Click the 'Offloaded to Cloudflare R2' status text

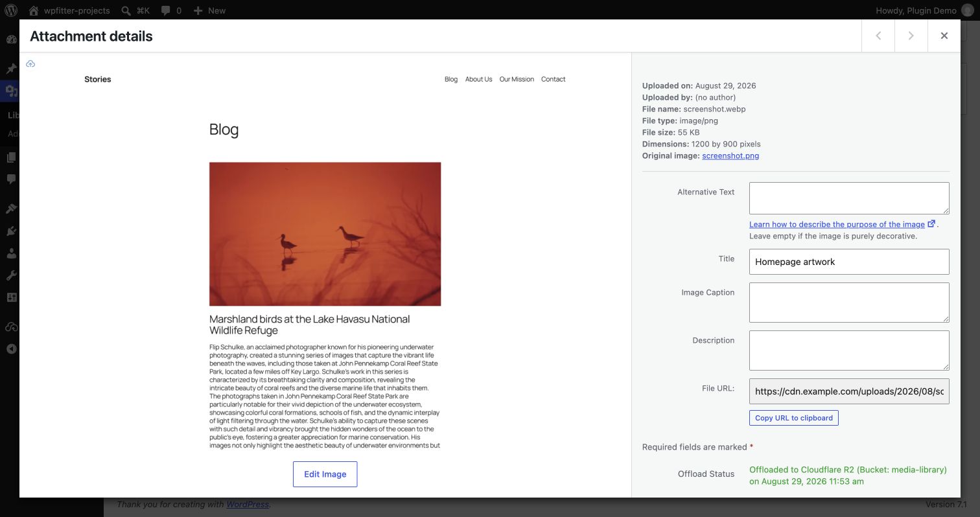click(x=848, y=476)
